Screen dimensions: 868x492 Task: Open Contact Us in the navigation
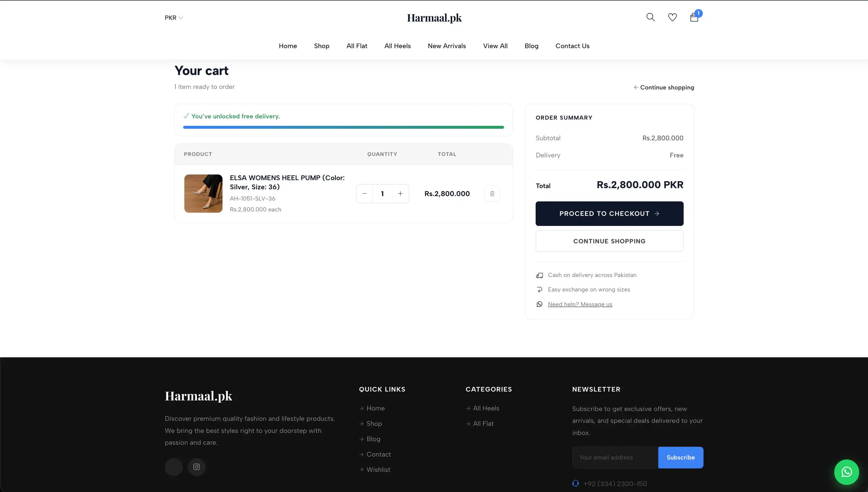(573, 46)
